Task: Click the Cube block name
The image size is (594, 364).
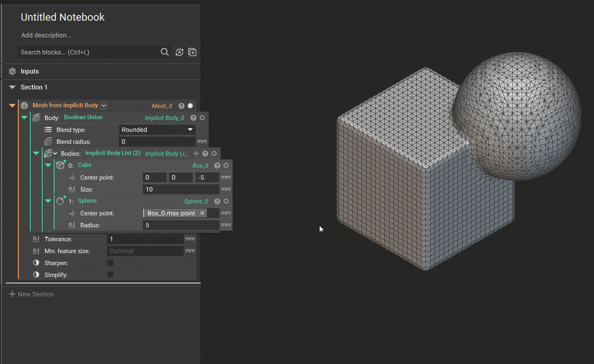Action: pos(85,165)
